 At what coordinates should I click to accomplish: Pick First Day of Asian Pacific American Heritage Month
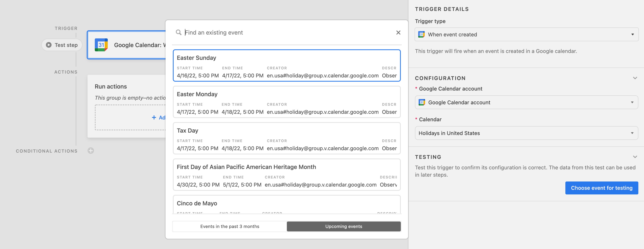[287, 175]
